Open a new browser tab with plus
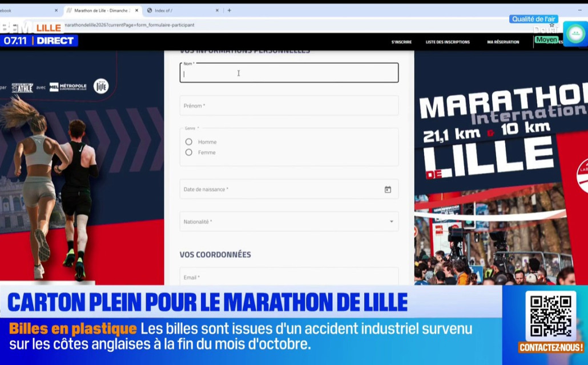Image resolution: width=588 pixels, height=365 pixels. (229, 10)
